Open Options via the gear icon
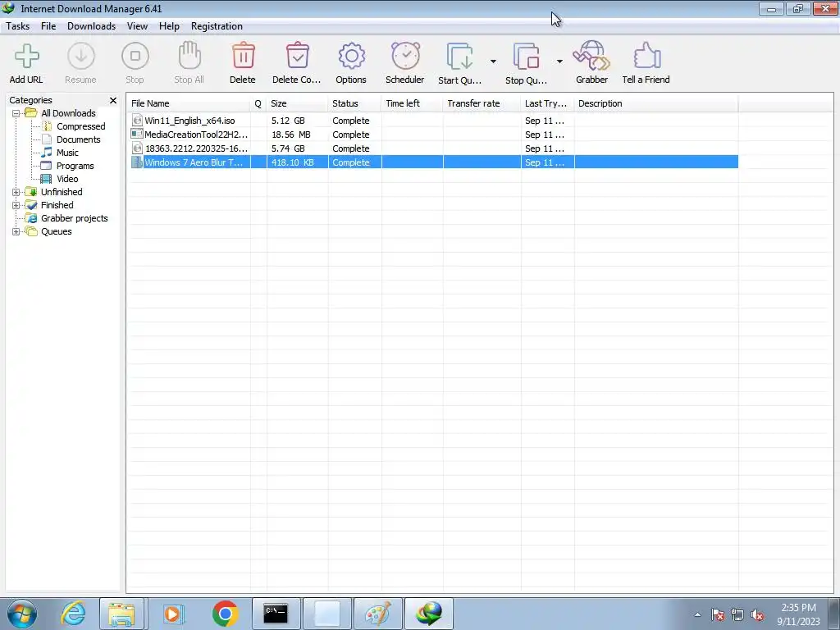The image size is (840, 630). (351, 57)
